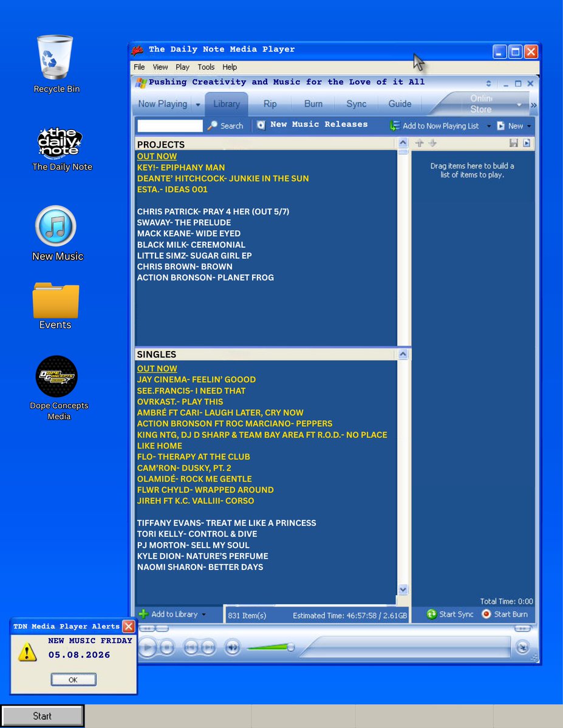Open the Recycle Bin desktop icon
Viewport: 563px width, 728px height.
pyautogui.click(x=55, y=58)
